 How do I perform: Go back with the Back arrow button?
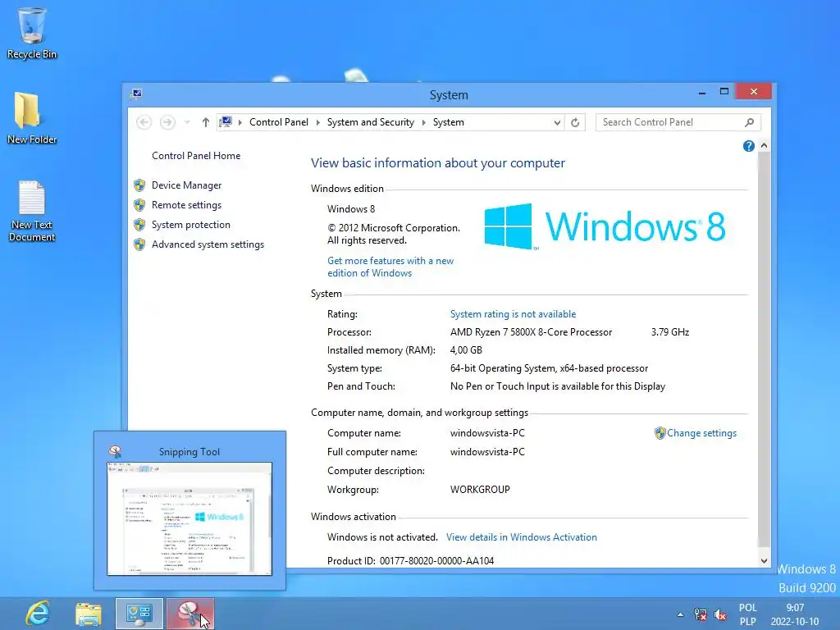tap(144, 122)
